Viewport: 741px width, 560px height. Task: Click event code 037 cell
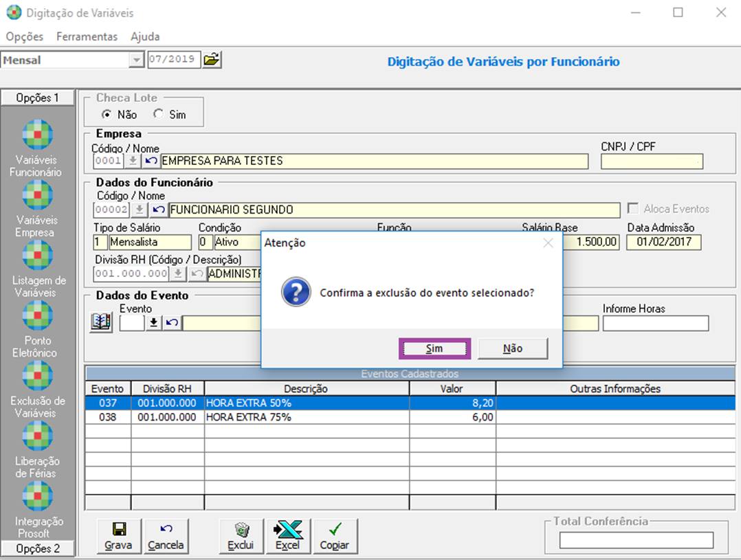coord(108,403)
